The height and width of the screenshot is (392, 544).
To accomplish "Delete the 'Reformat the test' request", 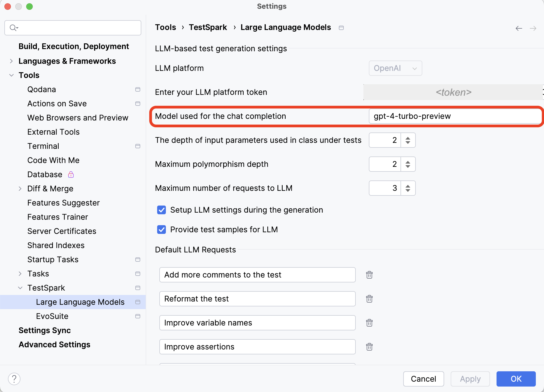I will 369,299.
